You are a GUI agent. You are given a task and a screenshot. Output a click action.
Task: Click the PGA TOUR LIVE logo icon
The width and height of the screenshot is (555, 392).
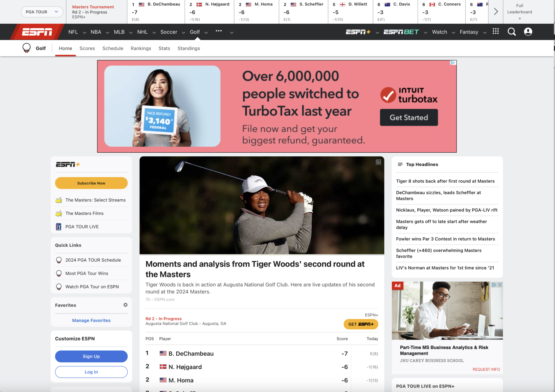point(59,227)
